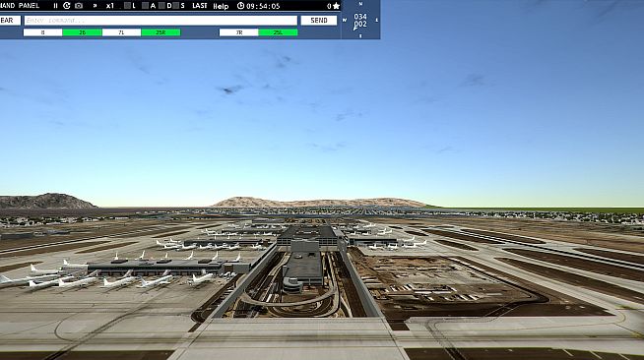This screenshot has width=644, height=360.
Task: Open the Help menu
Action: click(221, 6)
